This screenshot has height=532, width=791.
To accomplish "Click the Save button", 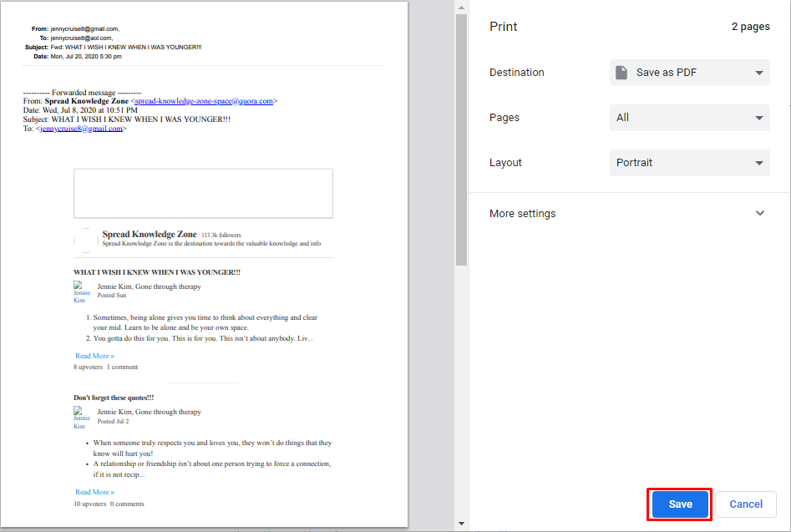I will click(x=680, y=504).
